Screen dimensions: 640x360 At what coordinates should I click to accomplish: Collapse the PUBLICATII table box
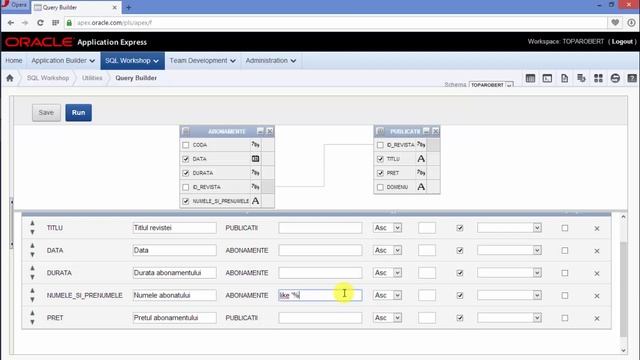pos(426,131)
